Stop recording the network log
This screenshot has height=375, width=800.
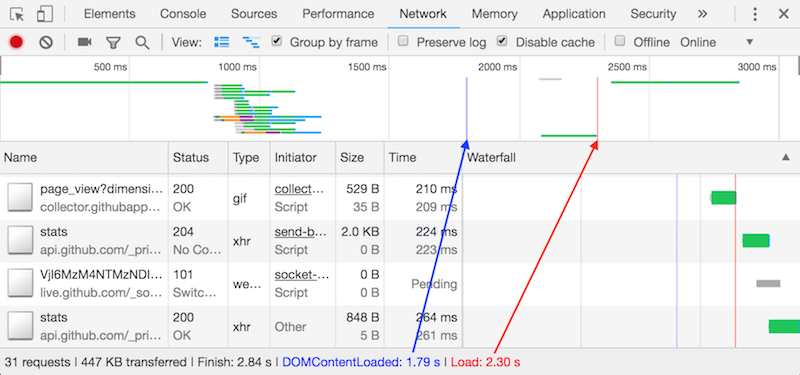point(16,42)
